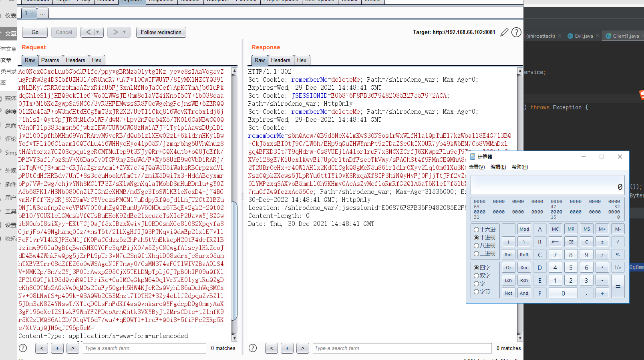Screen dimensions: 644x360
Task: Click the Response vertical scrollbar track
Action: (x=520, y=204)
